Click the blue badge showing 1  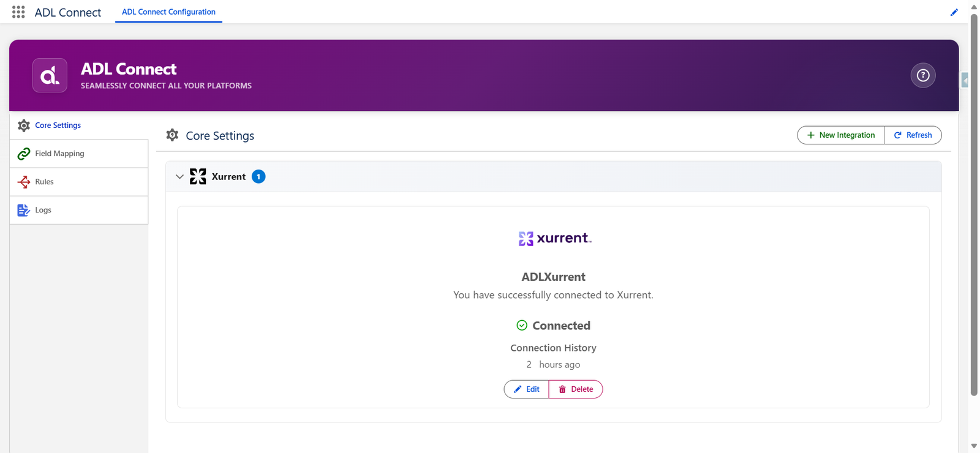(258, 176)
